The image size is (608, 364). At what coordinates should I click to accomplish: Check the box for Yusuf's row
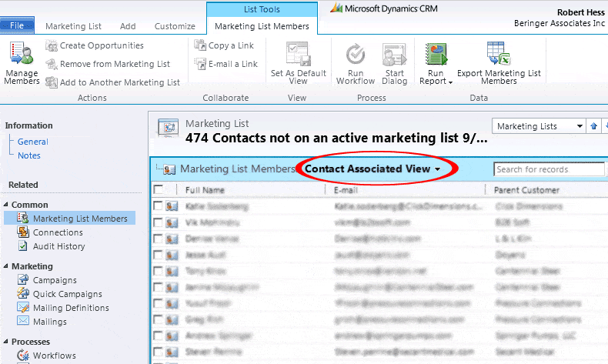[x=158, y=303]
